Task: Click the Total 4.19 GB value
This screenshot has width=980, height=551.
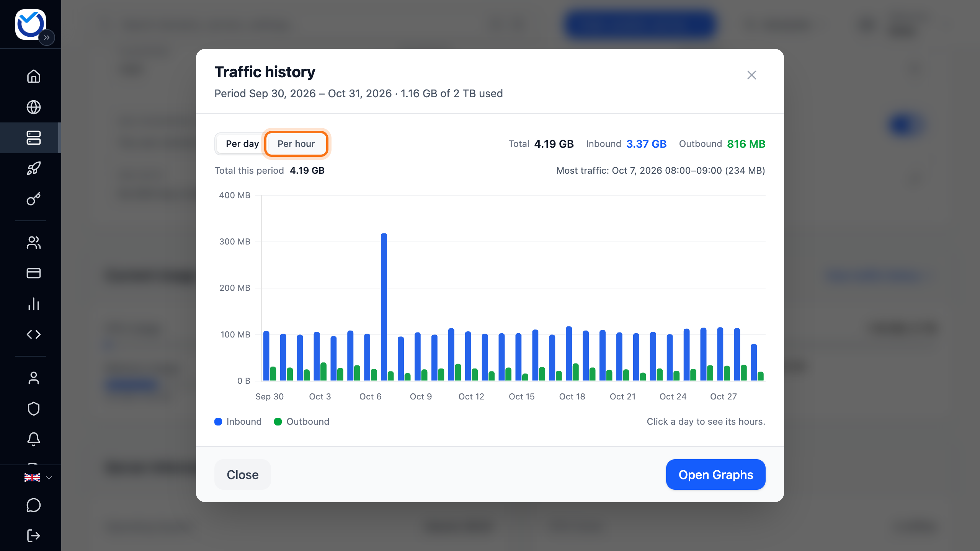Action: tap(554, 144)
